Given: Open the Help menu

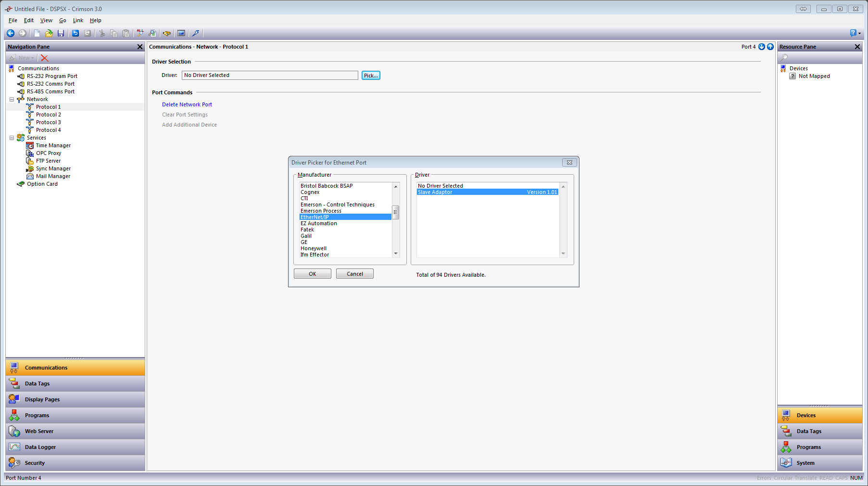Looking at the screenshot, I should point(95,20).
